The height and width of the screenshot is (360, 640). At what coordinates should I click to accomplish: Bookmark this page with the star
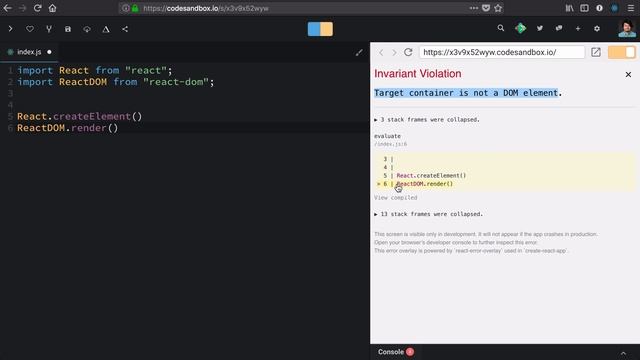[498, 8]
